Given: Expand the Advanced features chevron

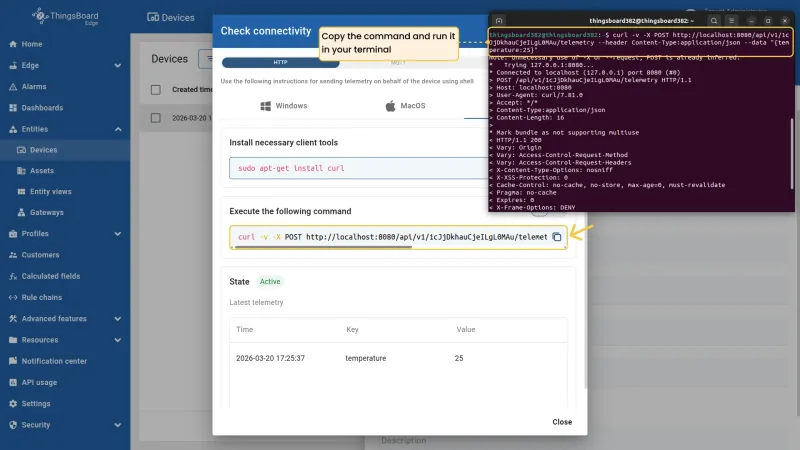Looking at the screenshot, I should pos(118,318).
